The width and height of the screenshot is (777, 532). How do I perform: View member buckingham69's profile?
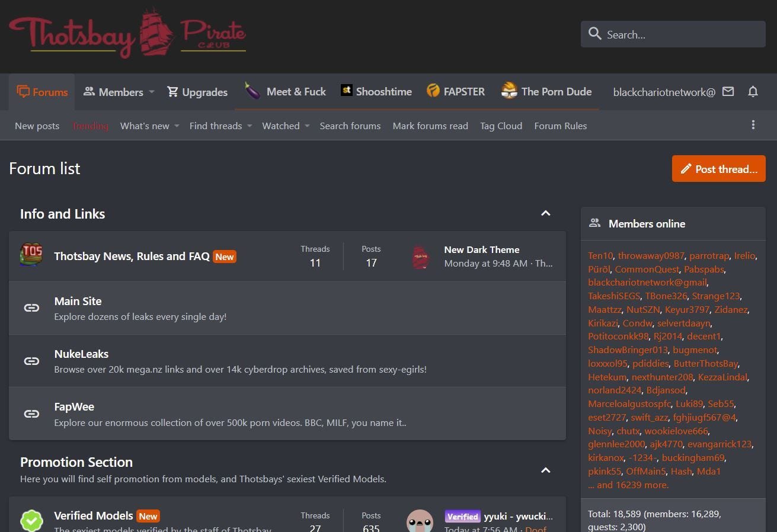(x=693, y=457)
